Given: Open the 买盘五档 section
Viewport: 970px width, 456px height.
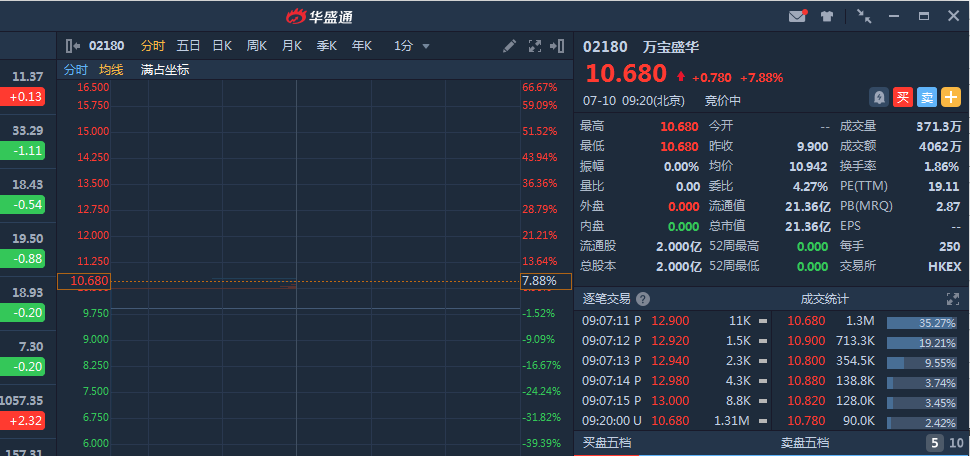Looking at the screenshot, I should pos(607,443).
